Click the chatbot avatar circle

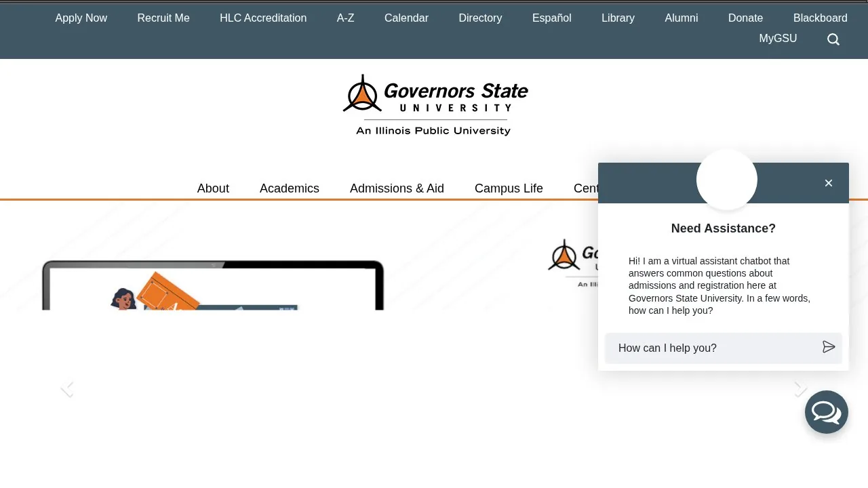click(x=727, y=180)
